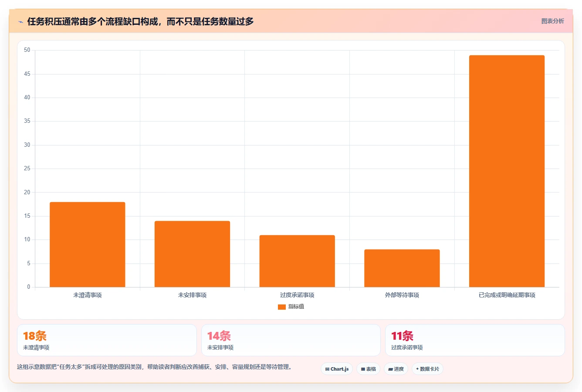
Task: Select the 表格 tag
Action: tap(368, 369)
